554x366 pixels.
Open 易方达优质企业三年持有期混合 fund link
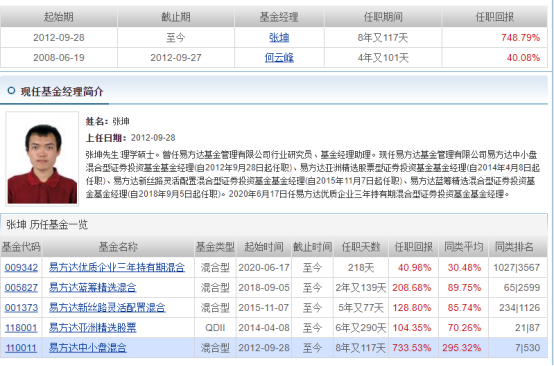point(117,267)
